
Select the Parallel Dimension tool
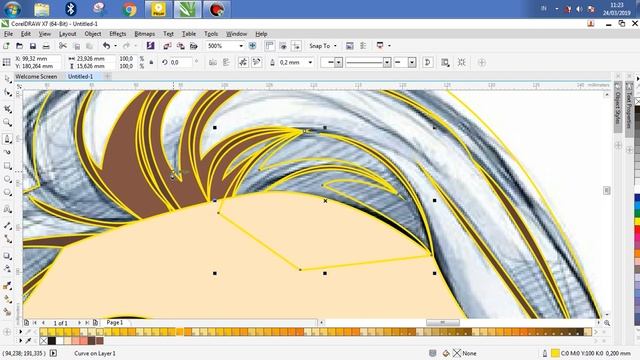pyautogui.click(x=7, y=225)
